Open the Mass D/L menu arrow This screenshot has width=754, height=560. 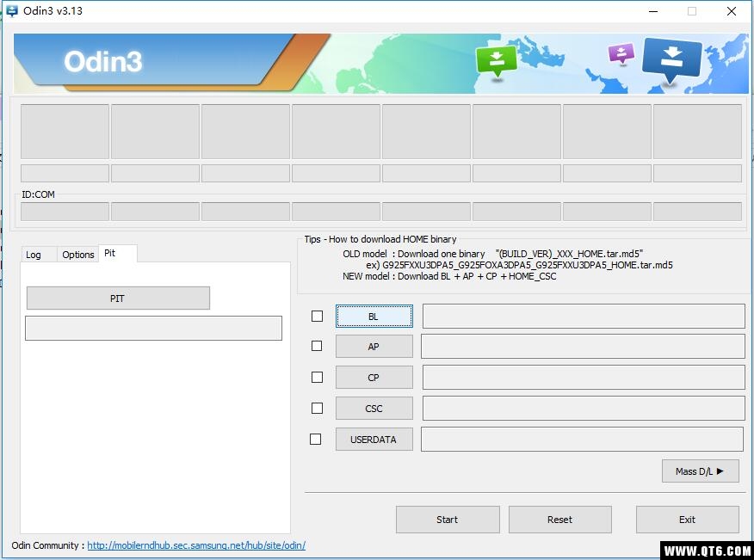700,471
